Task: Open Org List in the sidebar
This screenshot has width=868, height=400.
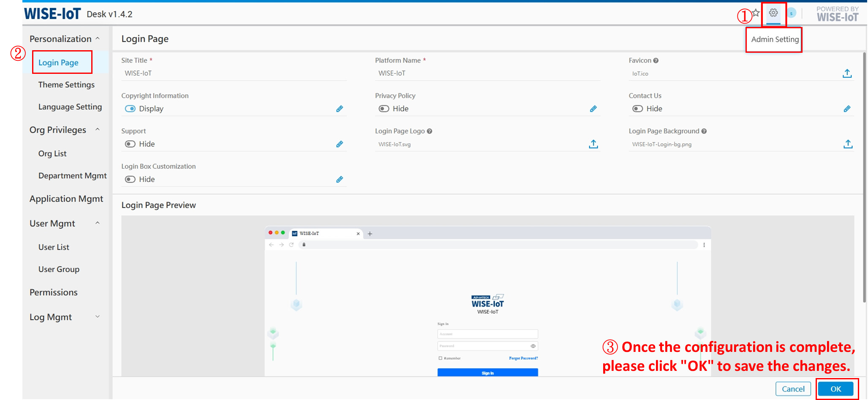Action: click(52, 154)
